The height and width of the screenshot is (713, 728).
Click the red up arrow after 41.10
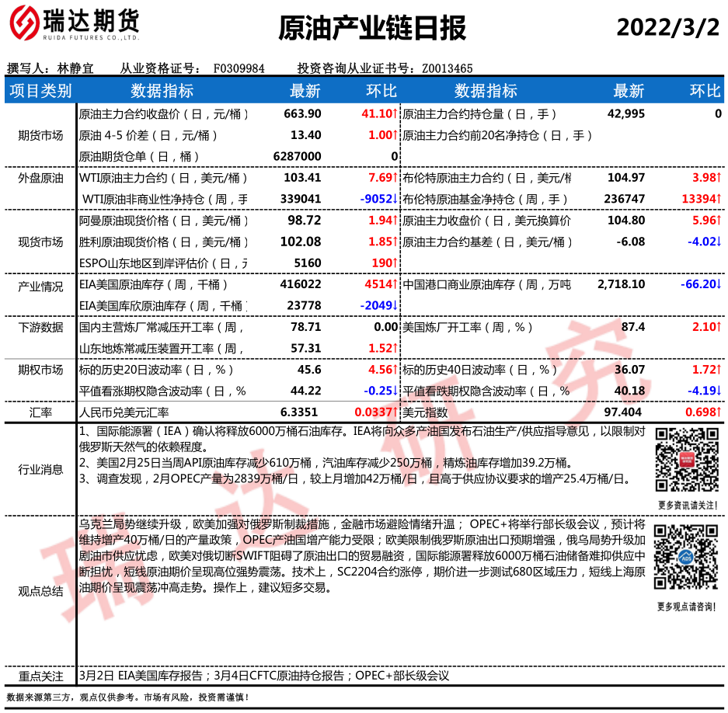[x=395, y=114]
